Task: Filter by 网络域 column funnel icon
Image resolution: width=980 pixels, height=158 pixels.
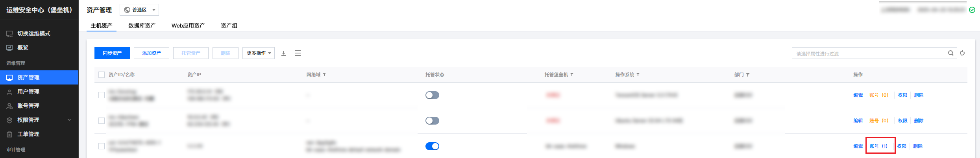Action: click(x=324, y=75)
